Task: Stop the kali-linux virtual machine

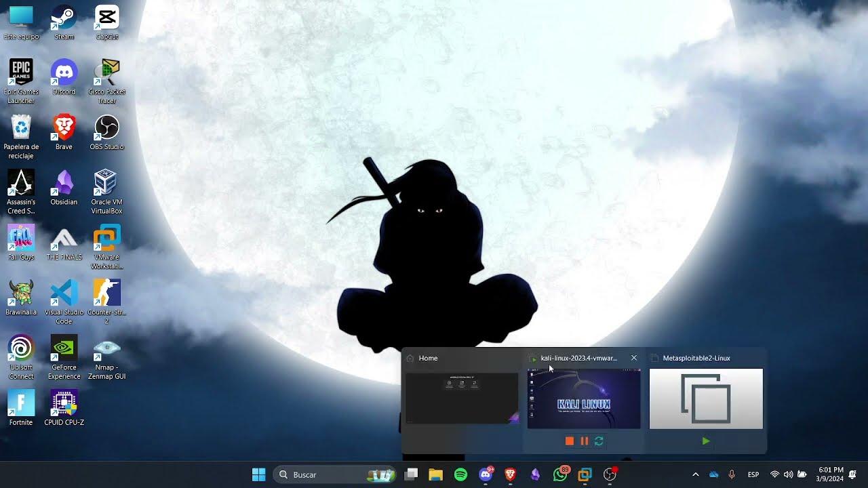Action: click(570, 441)
